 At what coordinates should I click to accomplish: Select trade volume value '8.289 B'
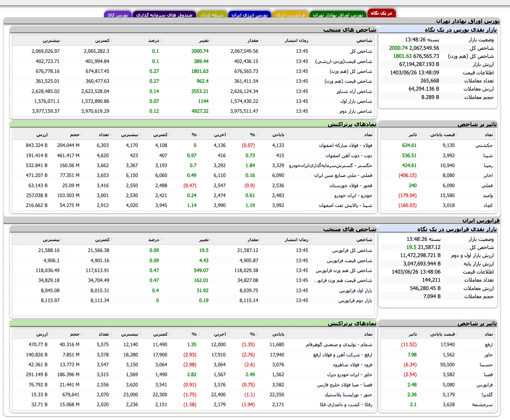pyautogui.click(x=430, y=97)
